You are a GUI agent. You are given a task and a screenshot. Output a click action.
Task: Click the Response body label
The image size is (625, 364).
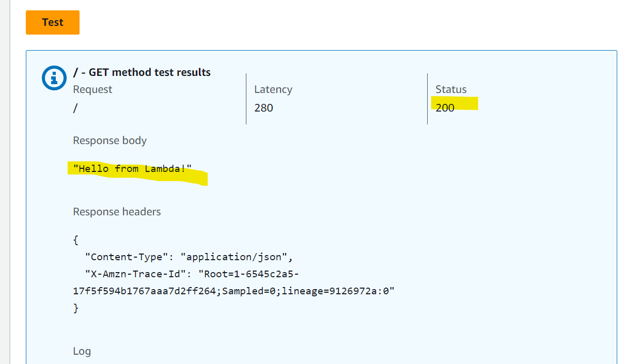click(110, 140)
